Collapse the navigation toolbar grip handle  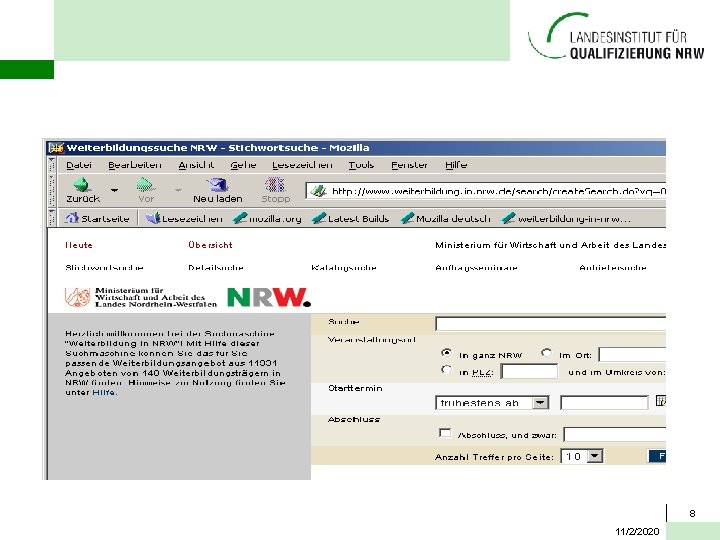51,190
